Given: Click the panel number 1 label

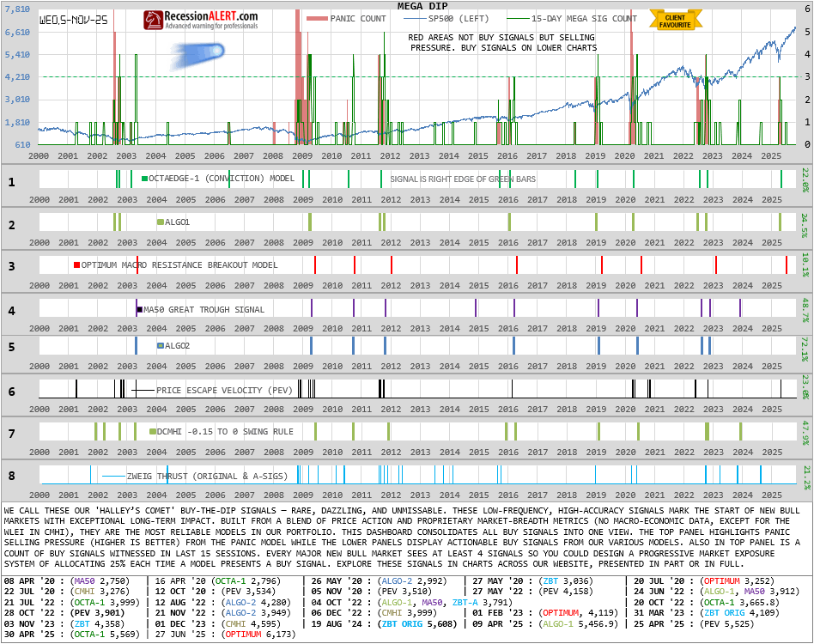Looking at the screenshot, I should (x=11, y=182).
